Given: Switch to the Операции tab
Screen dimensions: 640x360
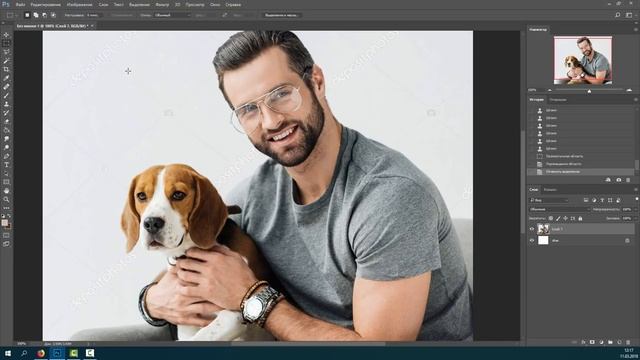Looking at the screenshot, I should (x=558, y=100).
